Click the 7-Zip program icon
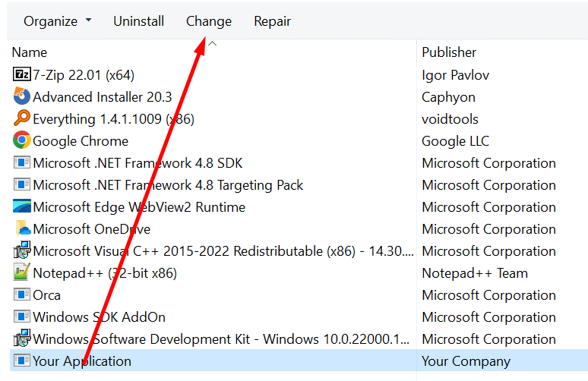The height and width of the screenshot is (381, 588). (x=22, y=74)
